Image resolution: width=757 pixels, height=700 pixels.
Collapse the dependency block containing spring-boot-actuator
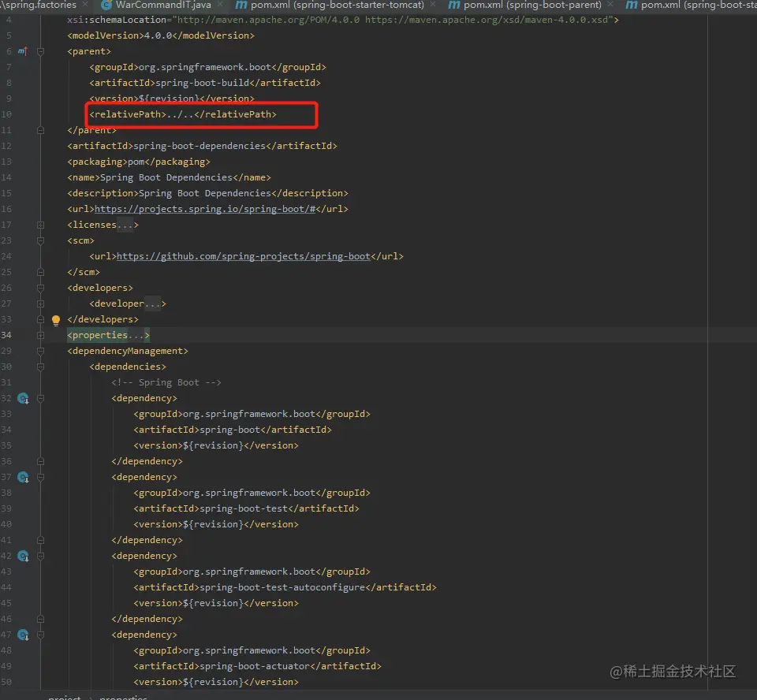point(40,635)
